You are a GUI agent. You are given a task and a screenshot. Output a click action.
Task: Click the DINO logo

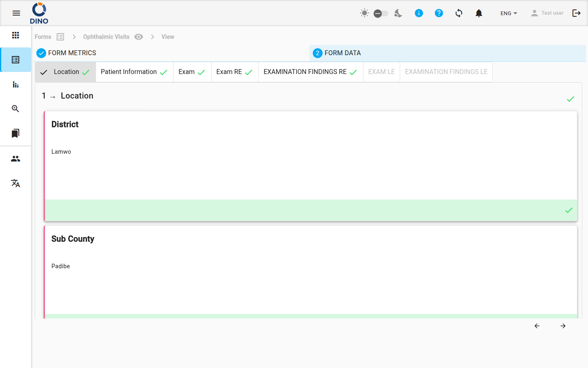(39, 13)
